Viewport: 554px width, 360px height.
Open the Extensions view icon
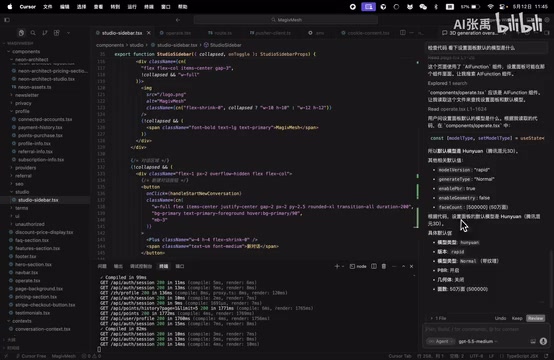coord(57,33)
